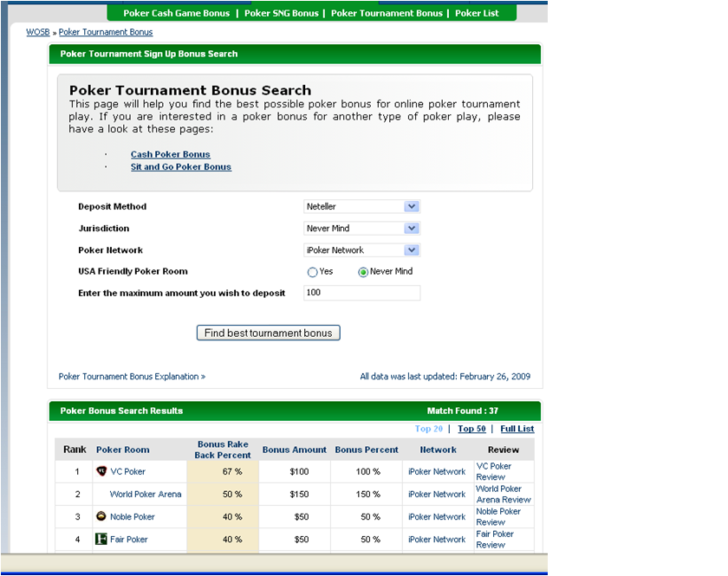This screenshot has width=728, height=576.
Task: Sort by Bonus Rake Back Percent header
Action: (x=223, y=450)
